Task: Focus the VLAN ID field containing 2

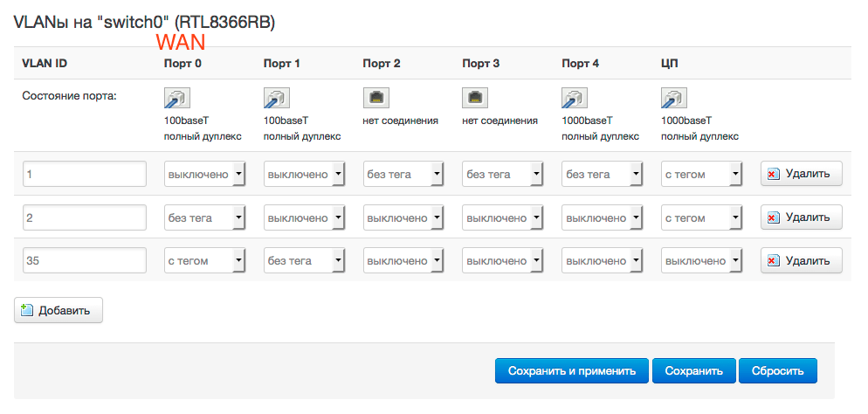Action: click(x=85, y=217)
